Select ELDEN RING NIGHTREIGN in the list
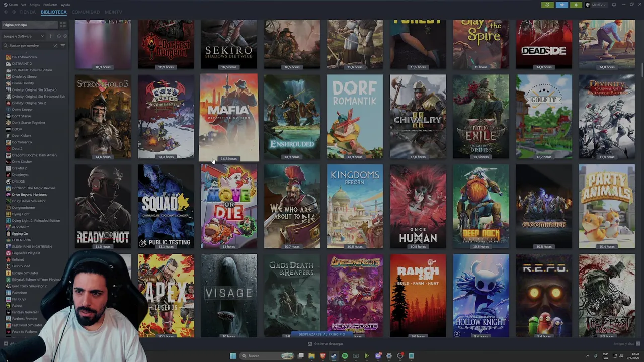The image size is (644, 362). pyautogui.click(x=31, y=247)
